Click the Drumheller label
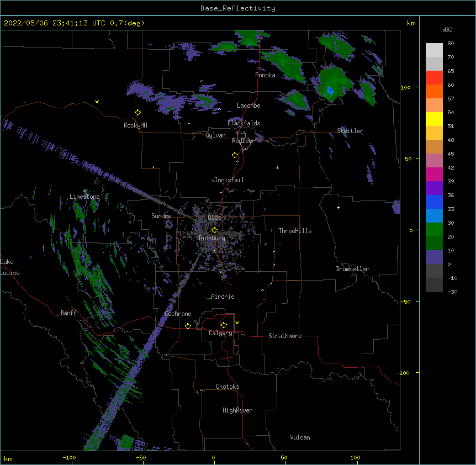476x465 pixels. click(352, 269)
